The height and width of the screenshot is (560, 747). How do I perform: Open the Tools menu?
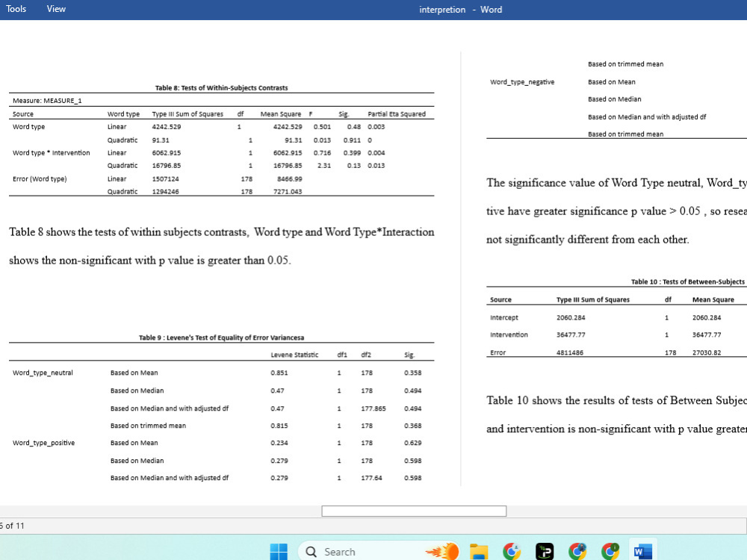(x=16, y=8)
